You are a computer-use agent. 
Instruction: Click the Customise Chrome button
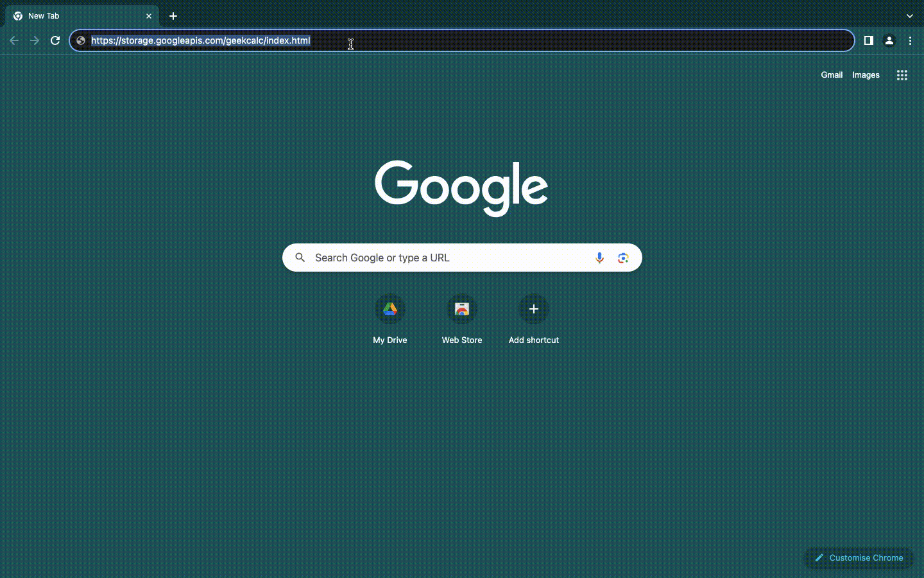(859, 558)
